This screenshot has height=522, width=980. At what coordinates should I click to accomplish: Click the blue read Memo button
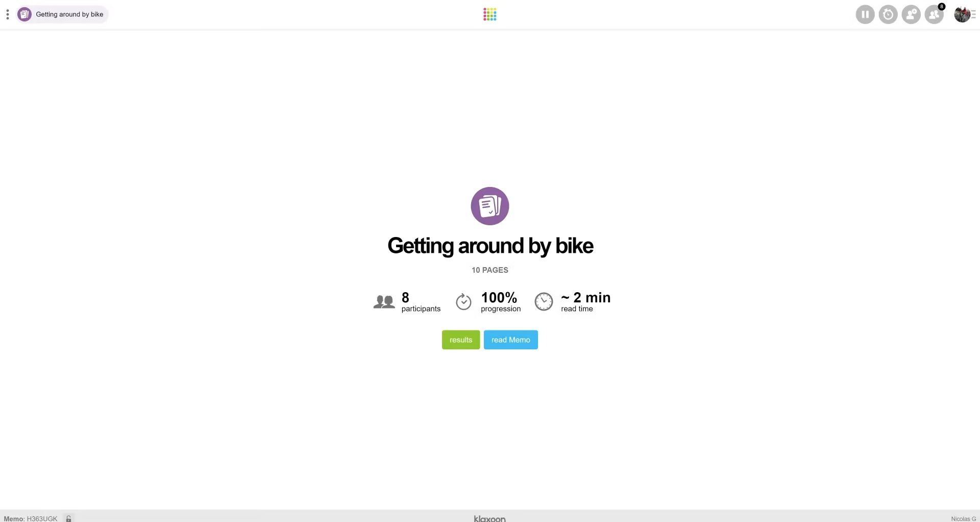pyautogui.click(x=511, y=340)
